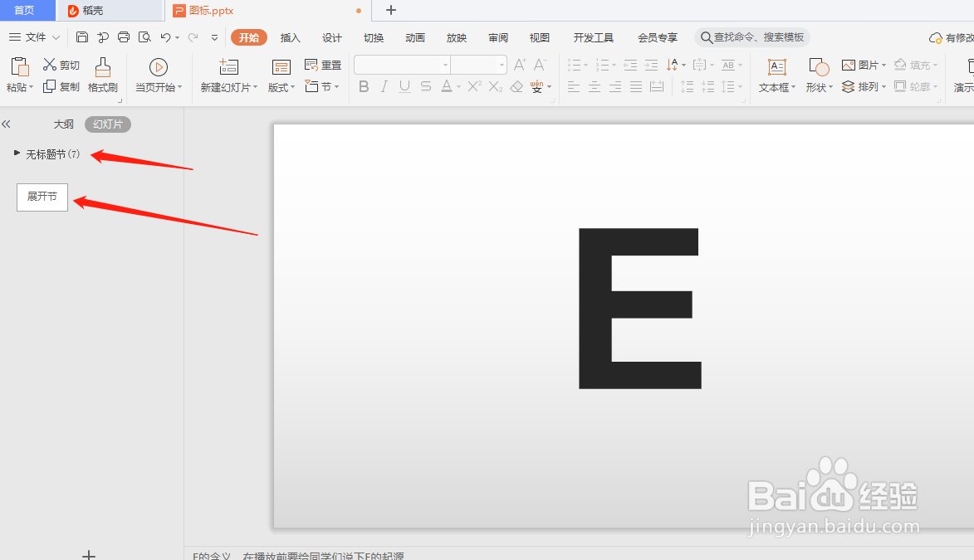
Task: Switch to the Animation (动画) tab
Action: (415, 38)
